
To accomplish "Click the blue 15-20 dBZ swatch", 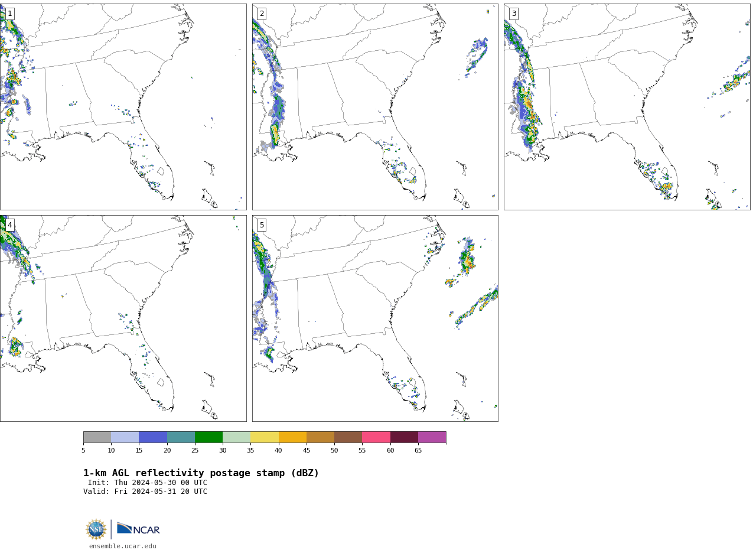I will point(153,437).
